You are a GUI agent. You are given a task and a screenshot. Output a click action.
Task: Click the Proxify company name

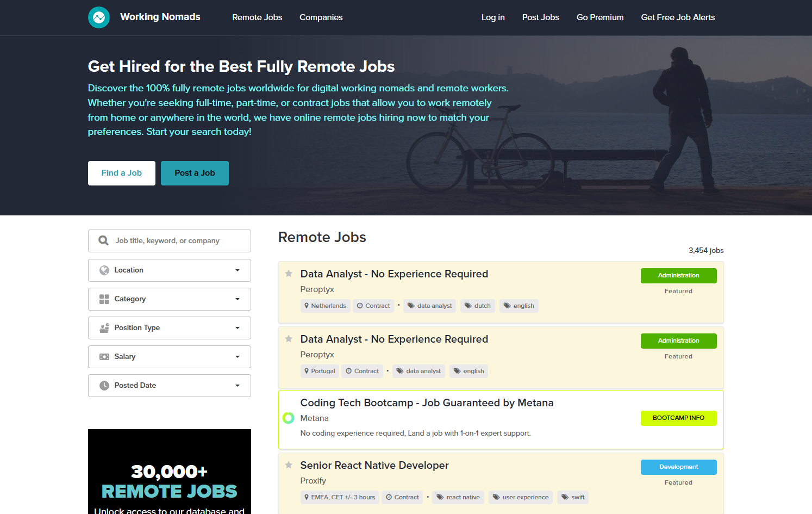[313, 481]
